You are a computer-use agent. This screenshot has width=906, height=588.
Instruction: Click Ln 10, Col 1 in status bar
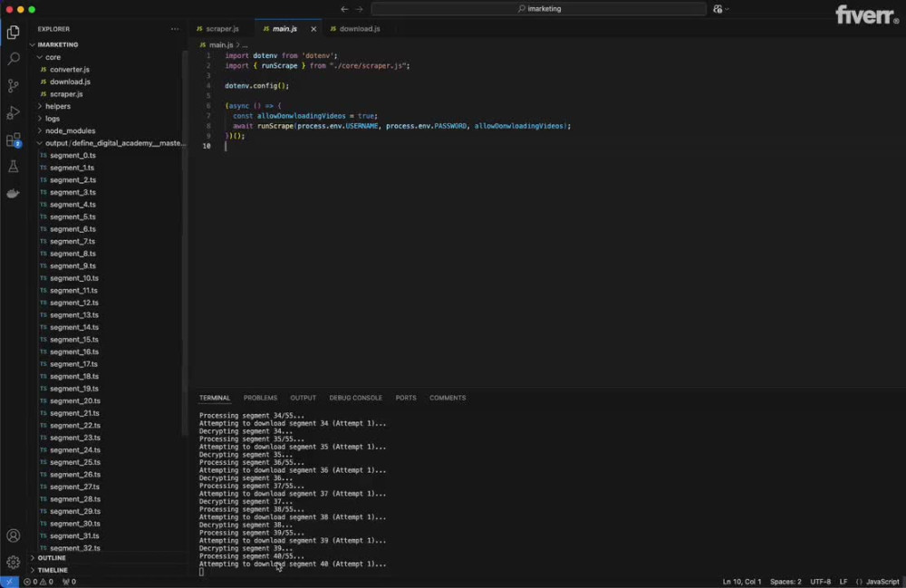pos(742,582)
